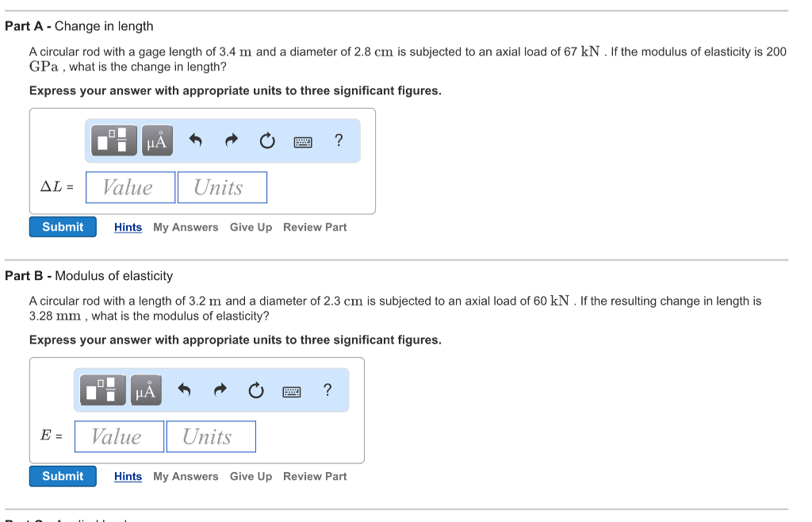Click the E Value input field
The image size is (812, 522).
[x=119, y=436]
